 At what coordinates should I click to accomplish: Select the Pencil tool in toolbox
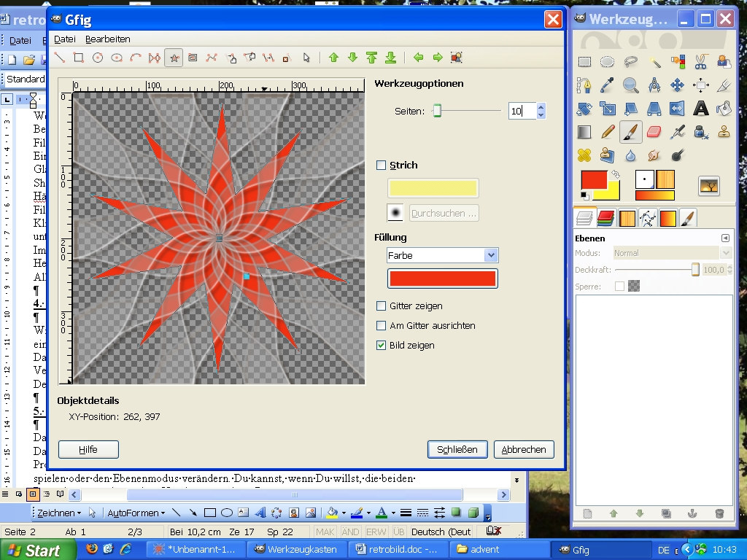pos(608,132)
